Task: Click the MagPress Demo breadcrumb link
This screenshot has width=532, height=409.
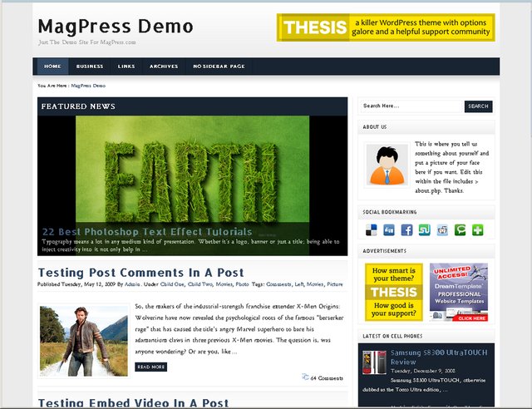Action: (x=88, y=86)
